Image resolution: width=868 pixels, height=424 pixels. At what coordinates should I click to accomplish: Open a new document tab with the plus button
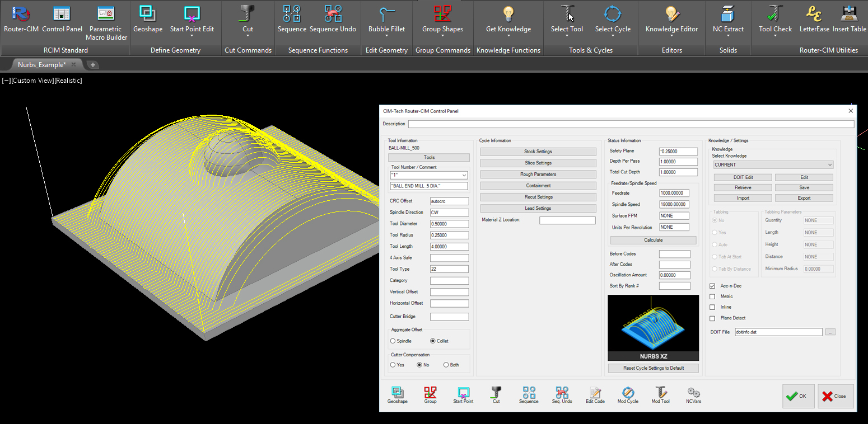(x=93, y=64)
